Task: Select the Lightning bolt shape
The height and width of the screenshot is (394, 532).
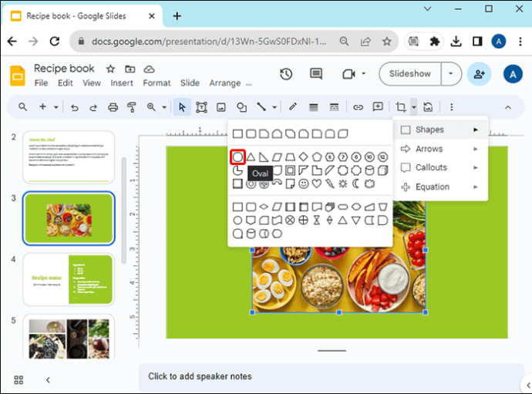Action: click(330, 184)
